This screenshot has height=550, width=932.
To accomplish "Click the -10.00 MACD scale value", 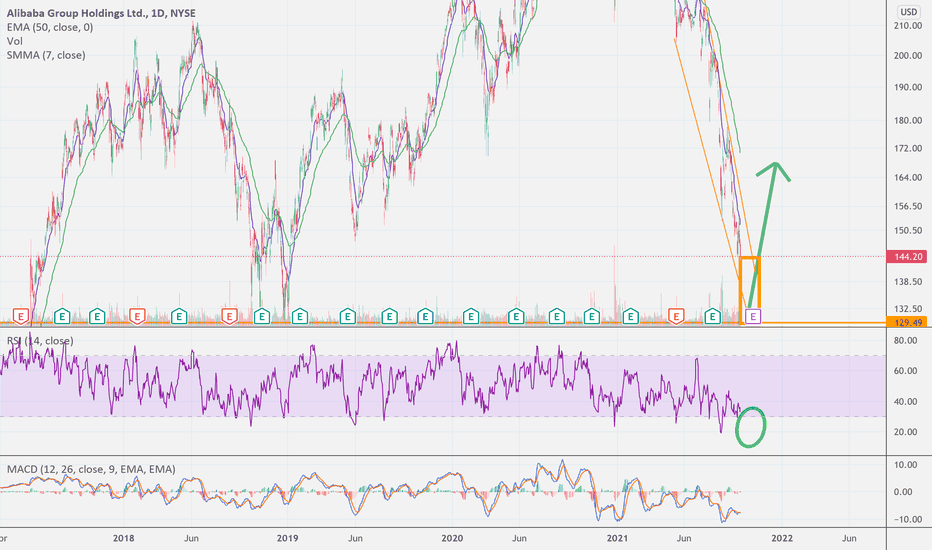I will point(908,519).
